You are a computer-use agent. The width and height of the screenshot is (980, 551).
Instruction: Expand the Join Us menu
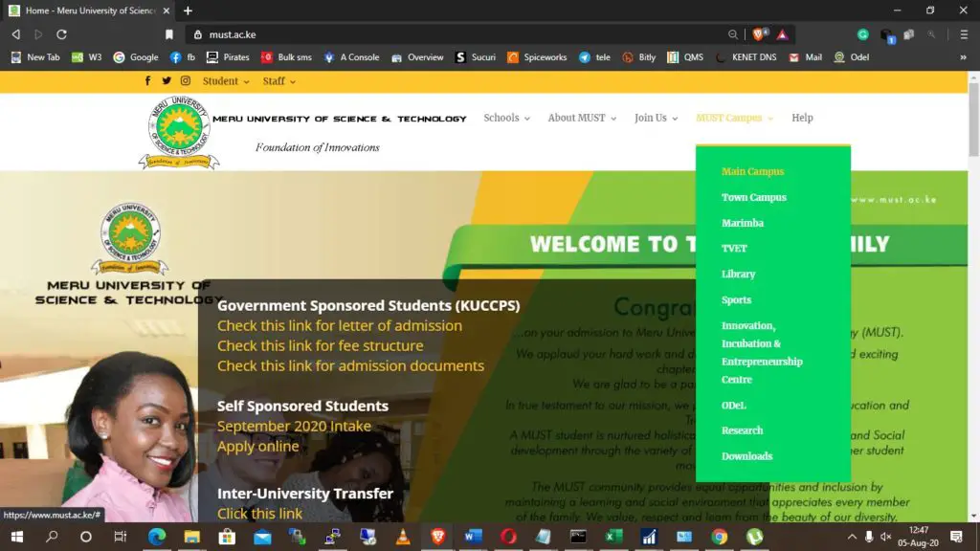656,118
